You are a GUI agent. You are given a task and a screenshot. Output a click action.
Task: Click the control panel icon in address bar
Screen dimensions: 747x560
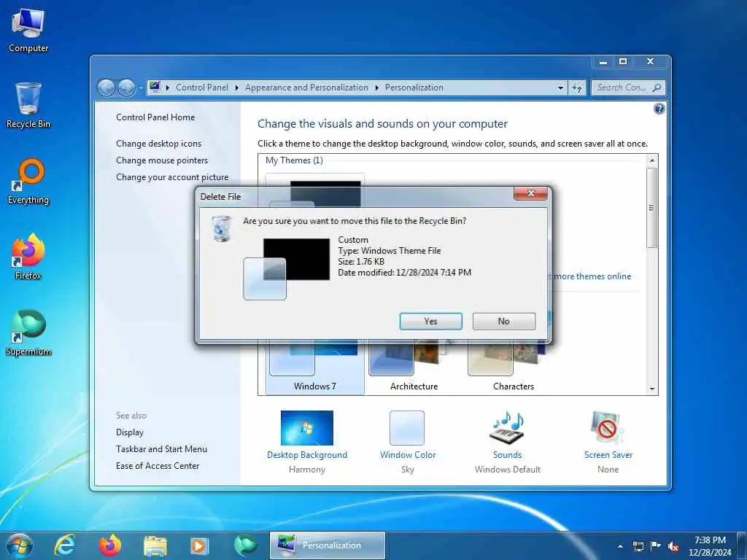pos(155,87)
